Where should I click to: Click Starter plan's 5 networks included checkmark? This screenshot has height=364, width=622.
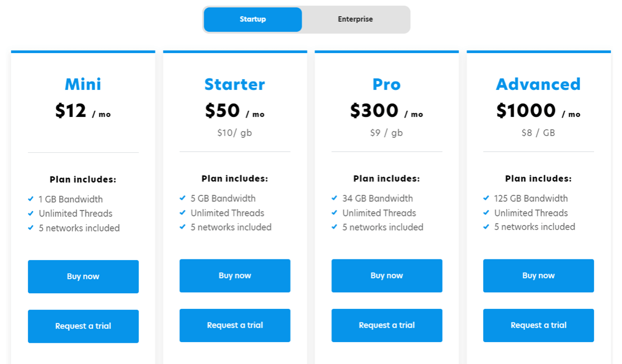tap(183, 227)
